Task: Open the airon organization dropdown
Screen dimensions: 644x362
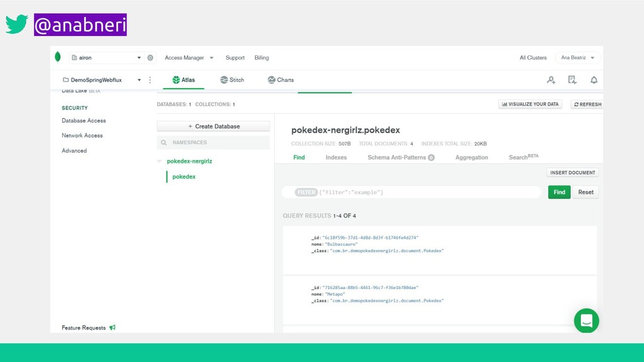Action: point(106,58)
